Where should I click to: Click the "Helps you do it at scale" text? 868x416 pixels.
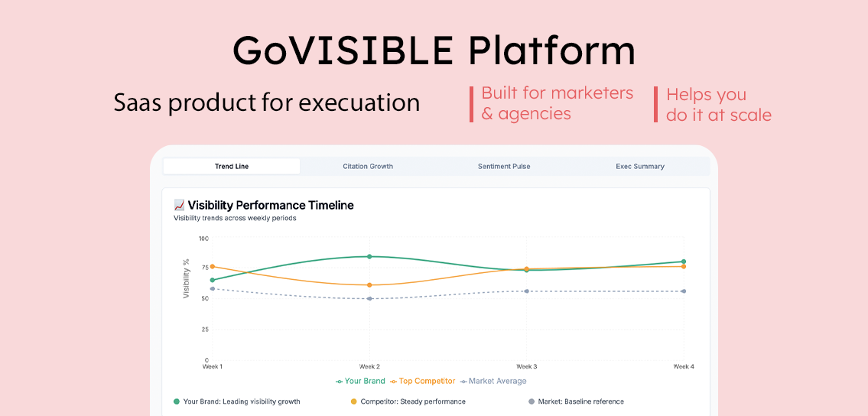pos(718,105)
